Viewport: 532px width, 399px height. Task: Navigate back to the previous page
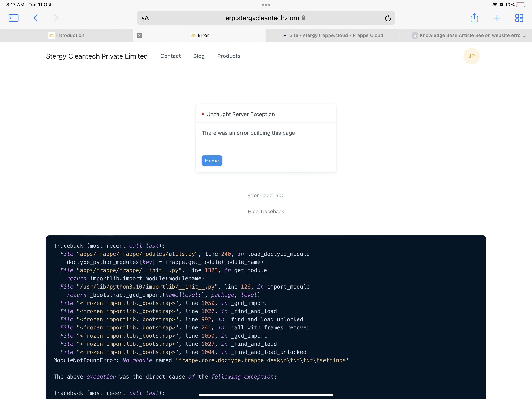[x=35, y=18]
